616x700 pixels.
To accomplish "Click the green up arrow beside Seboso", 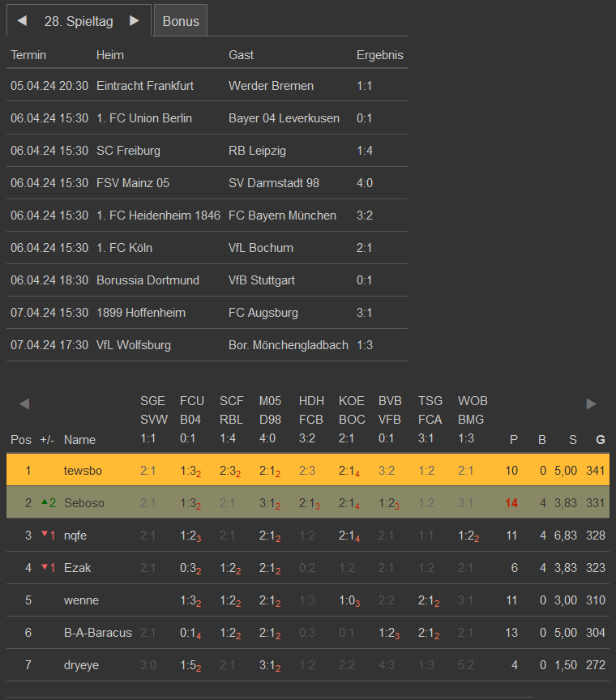I will (x=45, y=502).
